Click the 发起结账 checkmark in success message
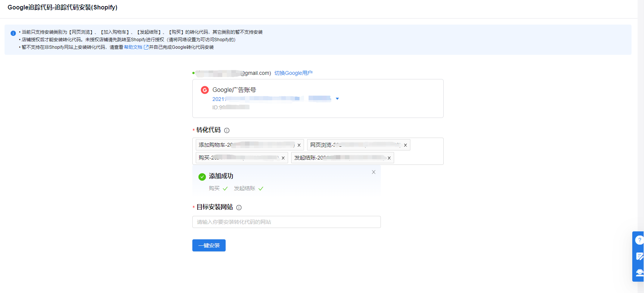 (x=261, y=189)
